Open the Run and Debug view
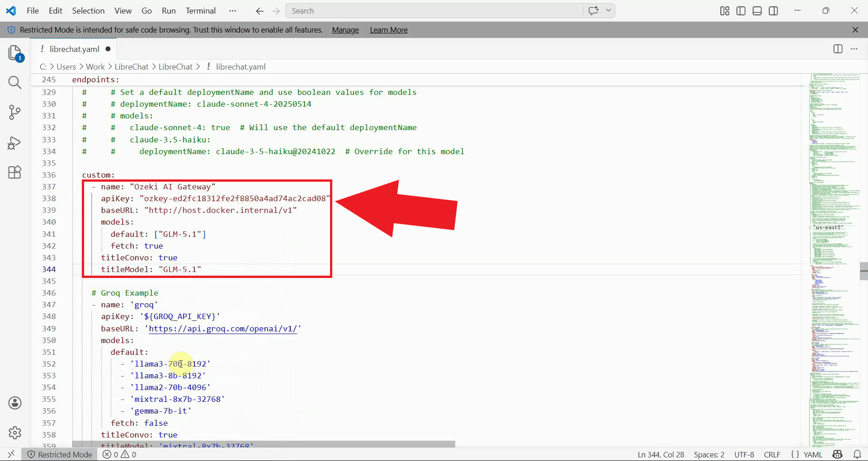The width and height of the screenshot is (868, 461). click(15, 143)
